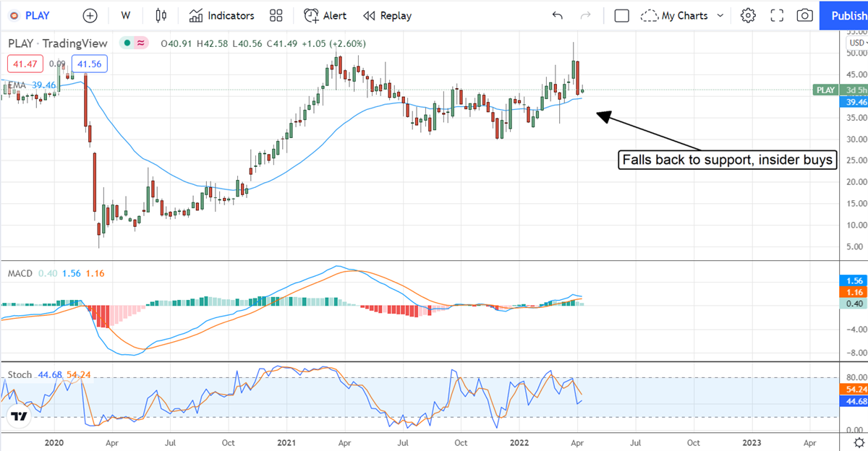Open the indicator templates grid icon
Screen dimensions: 868x451
pos(276,15)
